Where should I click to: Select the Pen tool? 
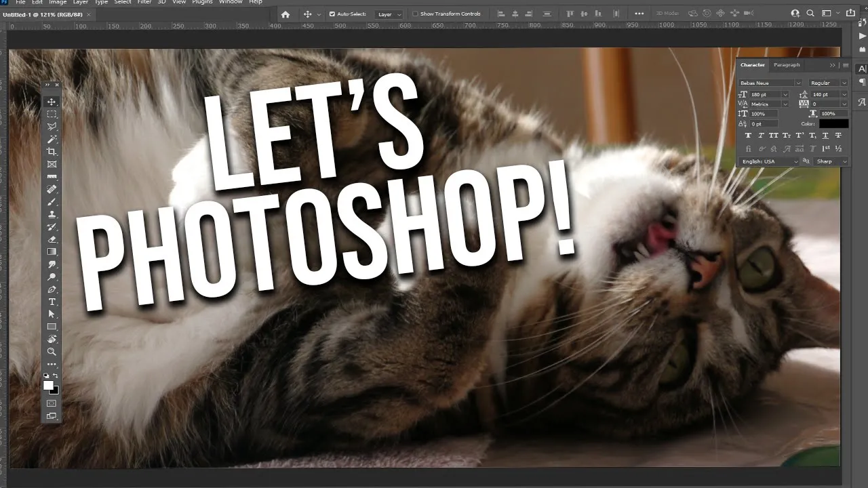click(52, 289)
